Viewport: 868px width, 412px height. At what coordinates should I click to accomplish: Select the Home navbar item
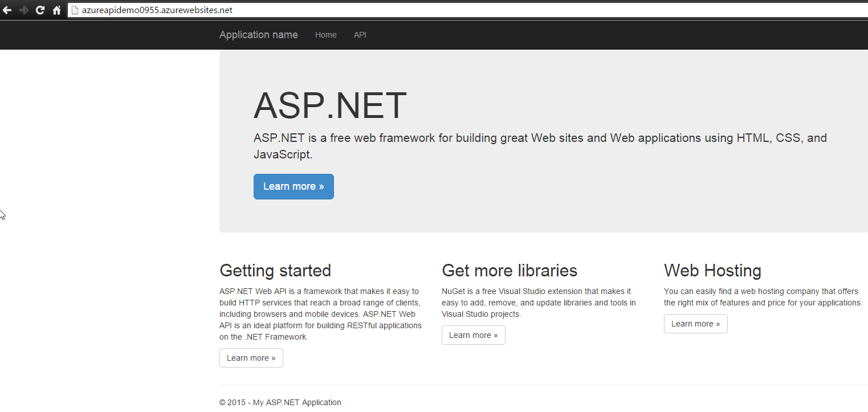click(326, 35)
